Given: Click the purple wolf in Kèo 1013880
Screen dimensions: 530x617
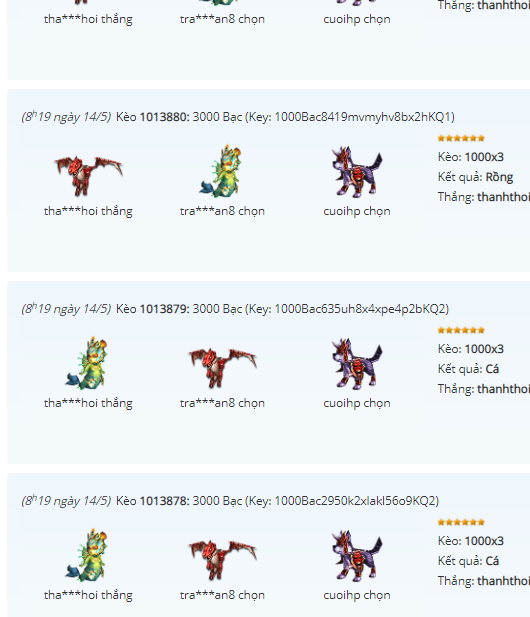Looking at the screenshot, I should pyautogui.click(x=357, y=172).
